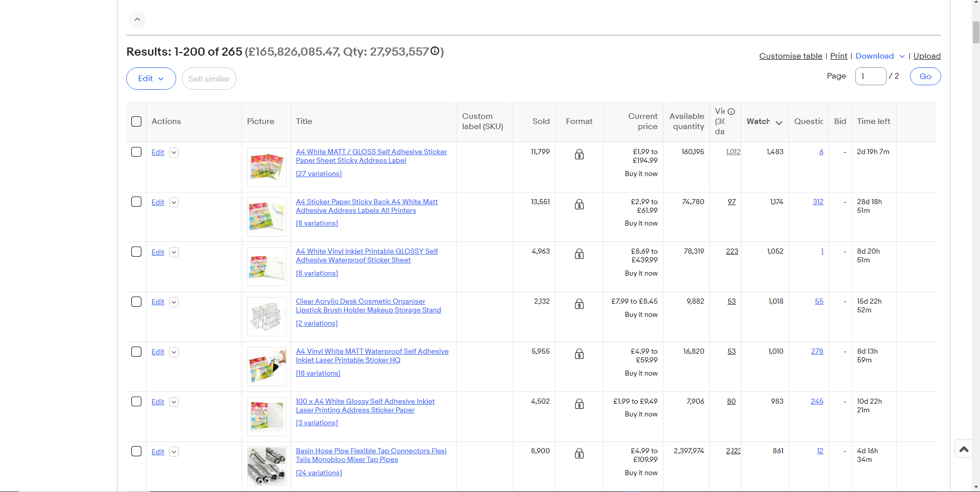Screen dimensions: 980x492
Task: Click format icon for Vinyl White MATT Waterproof row
Action: coord(579,354)
